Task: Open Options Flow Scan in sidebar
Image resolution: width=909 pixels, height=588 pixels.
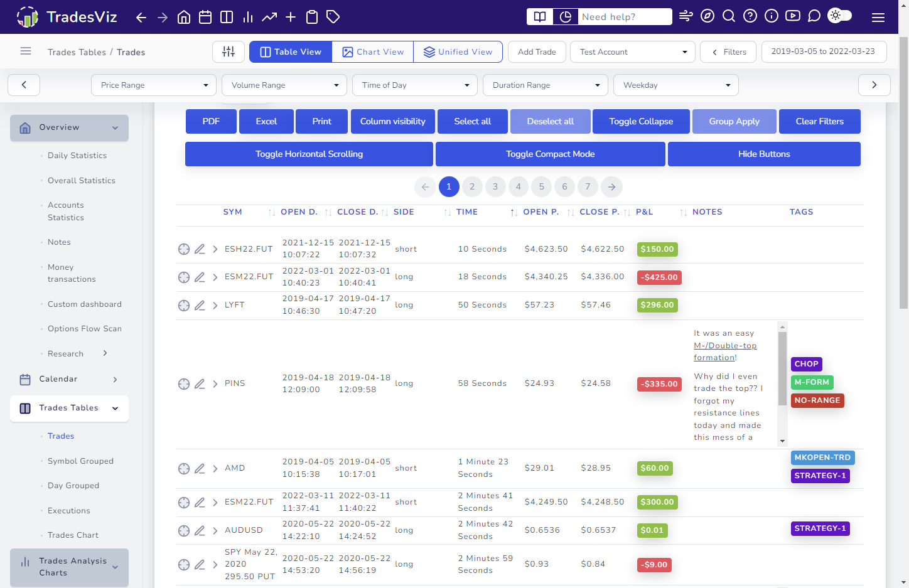Action: coord(85,329)
